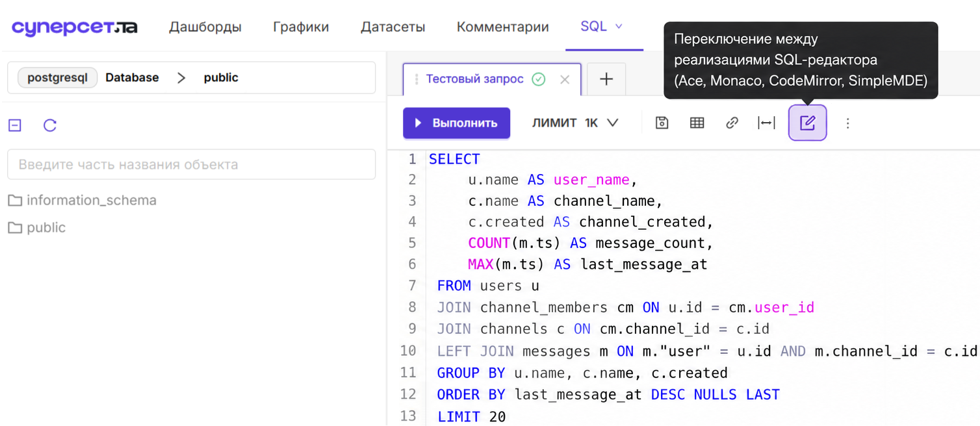This screenshot has width=980, height=426.
Task: Add a new query tab
Action: point(606,79)
